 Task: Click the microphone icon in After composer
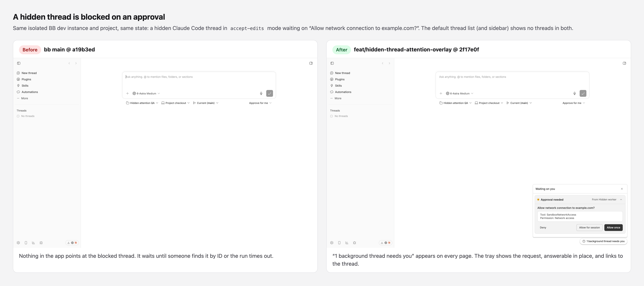[574, 93]
